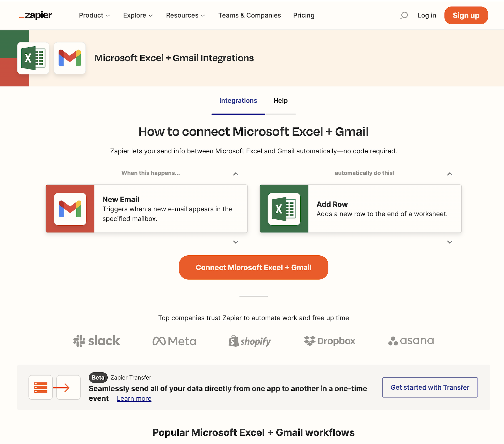Click the Shopify company logo
The width and height of the screenshot is (504, 444).
tap(249, 341)
